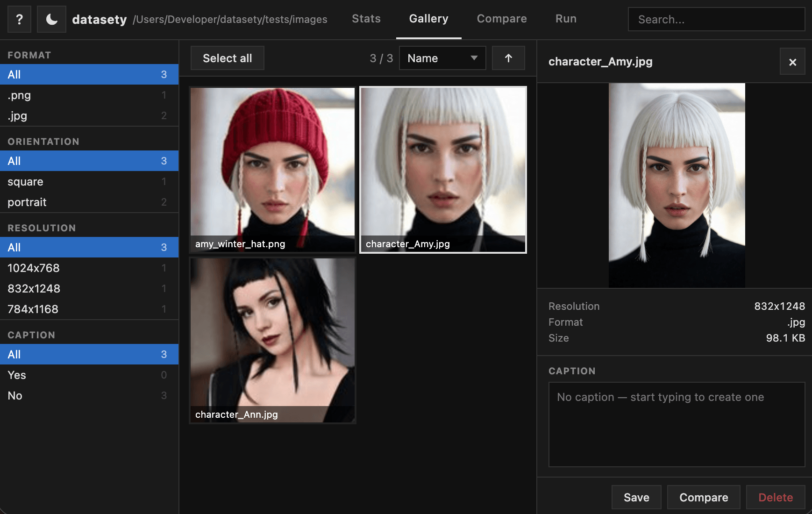Toggle dark mode with the moon icon
The image size is (812, 514).
click(x=51, y=19)
